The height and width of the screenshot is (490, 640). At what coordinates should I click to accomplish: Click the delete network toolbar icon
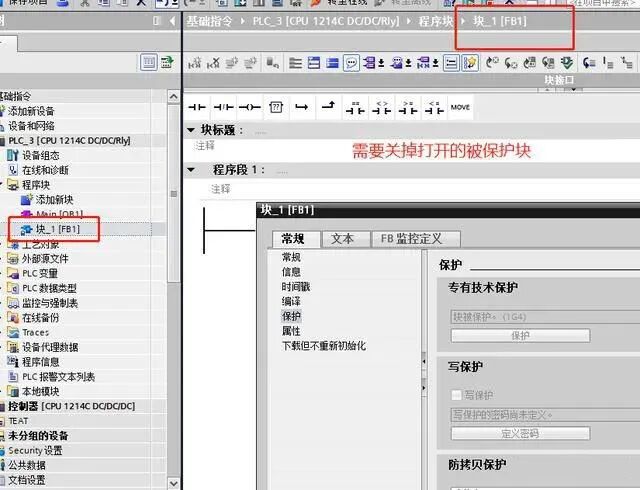pyautogui.click(x=213, y=63)
